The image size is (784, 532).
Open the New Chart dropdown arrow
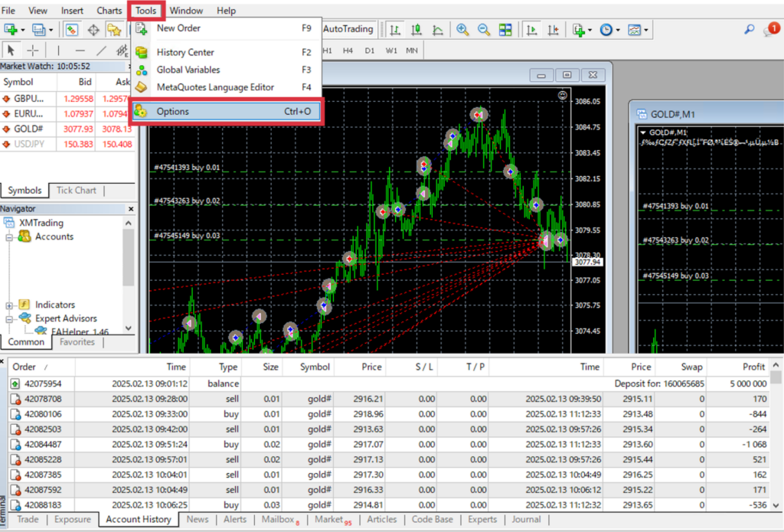(22, 31)
